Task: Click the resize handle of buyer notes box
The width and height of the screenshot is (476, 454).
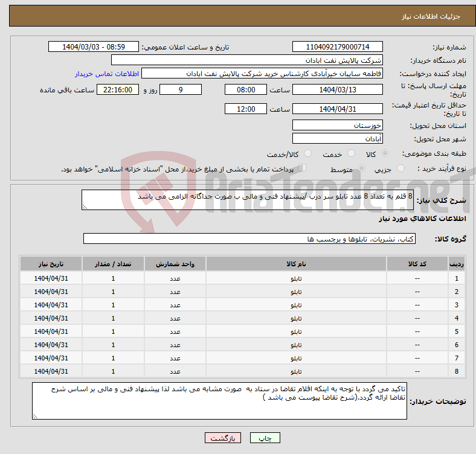Action: pyautogui.click(x=35, y=417)
